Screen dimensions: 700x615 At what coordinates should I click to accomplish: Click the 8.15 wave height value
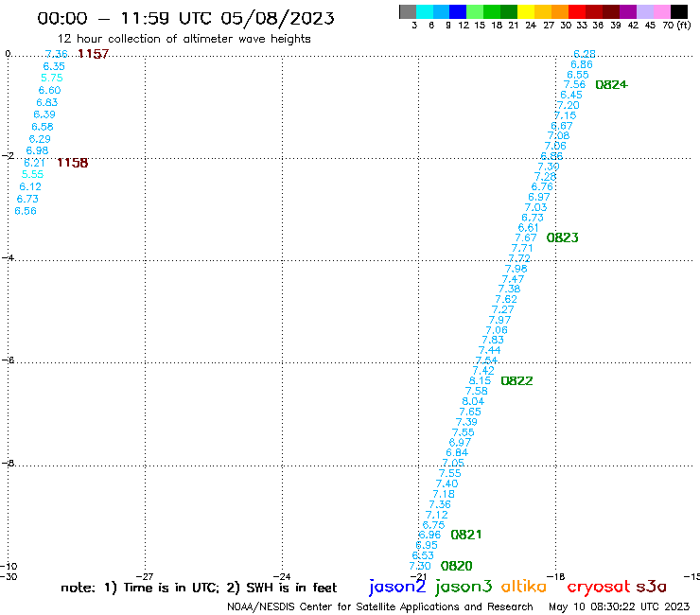click(x=480, y=381)
